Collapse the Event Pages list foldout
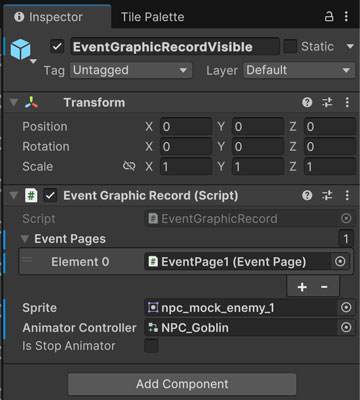The image size is (360, 400). (24, 239)
